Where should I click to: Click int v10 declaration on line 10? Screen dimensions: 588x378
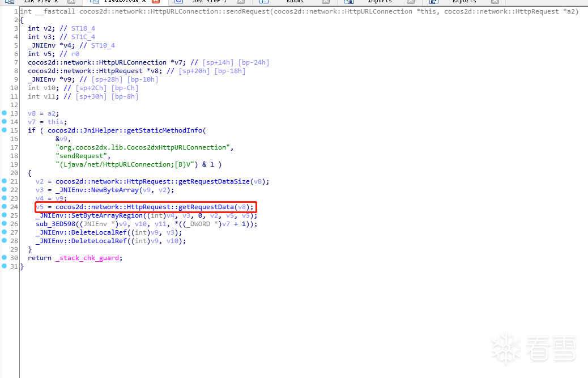44,88
